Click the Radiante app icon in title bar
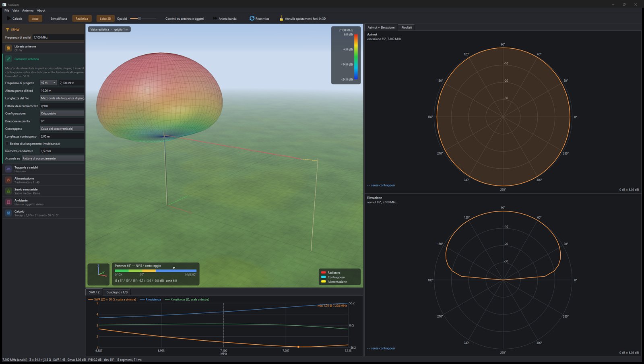This screenshot has width=644, height=364. tap(4, 4)
